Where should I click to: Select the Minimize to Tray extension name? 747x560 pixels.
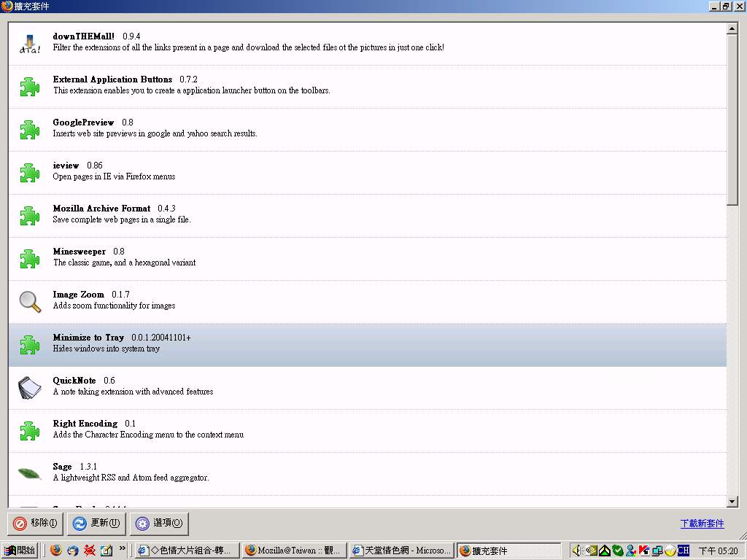pyautogui.click(x=88, y=338)
